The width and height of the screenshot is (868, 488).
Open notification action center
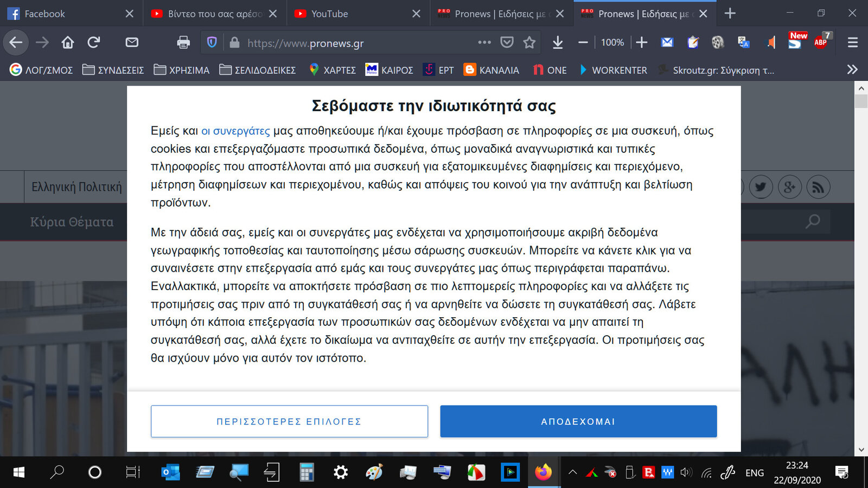pyautogui.click(x=842, y=472)
